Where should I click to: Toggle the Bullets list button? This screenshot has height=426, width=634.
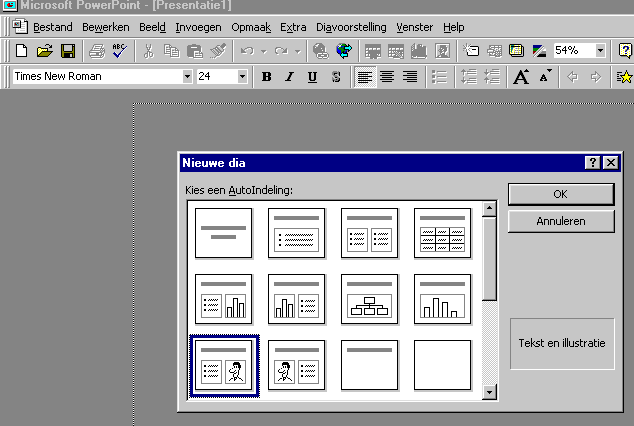coord(439,76)
